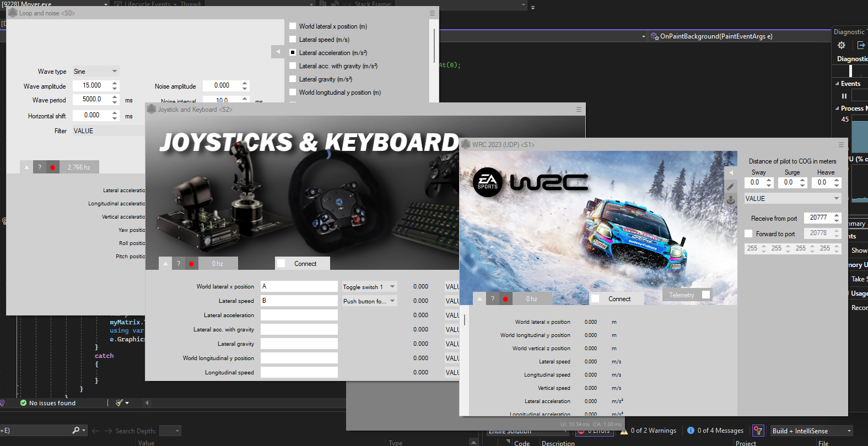Open the Wave type Sine dropdown

(95, 72)
